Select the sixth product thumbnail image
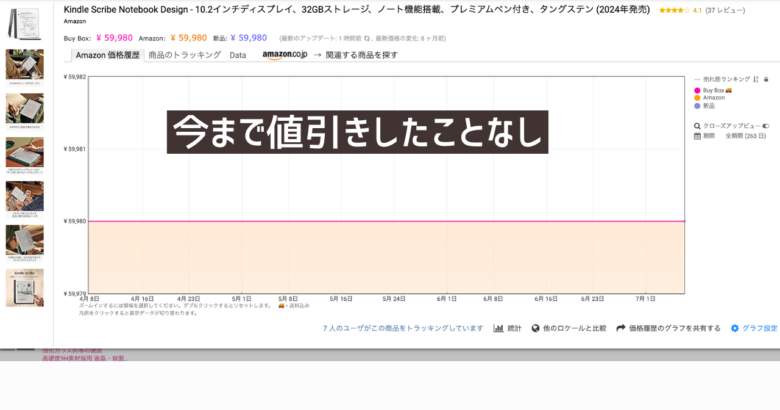 [x=24, y=240]
